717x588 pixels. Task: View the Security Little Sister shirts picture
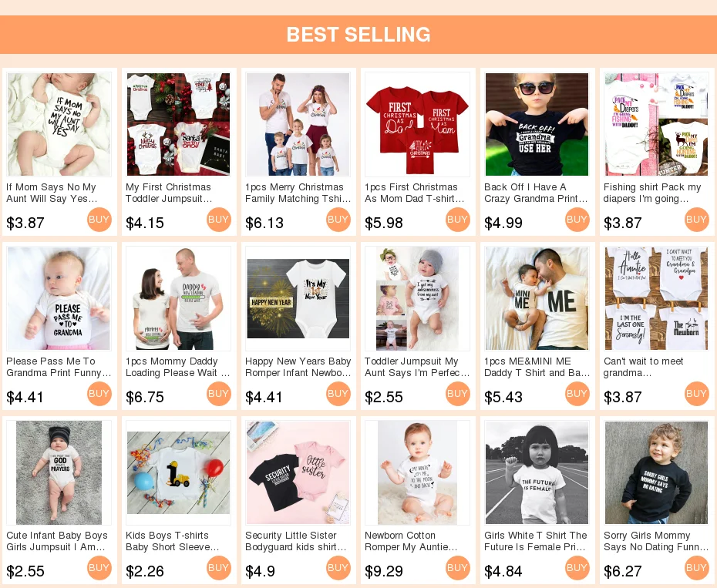(298, 472)
